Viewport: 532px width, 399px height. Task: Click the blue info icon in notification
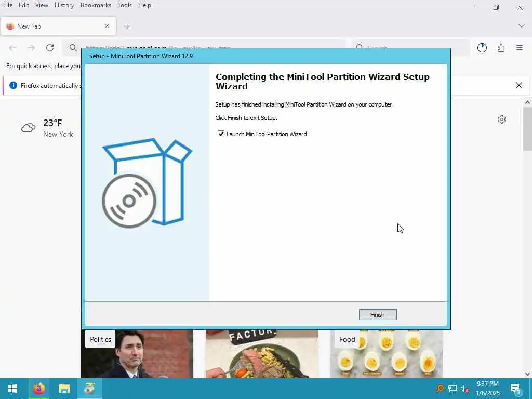[x=13, y=85]
